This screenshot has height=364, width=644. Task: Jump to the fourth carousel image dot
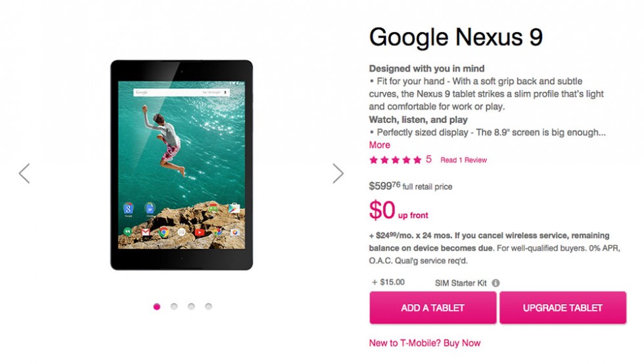(x=208, y=306)
